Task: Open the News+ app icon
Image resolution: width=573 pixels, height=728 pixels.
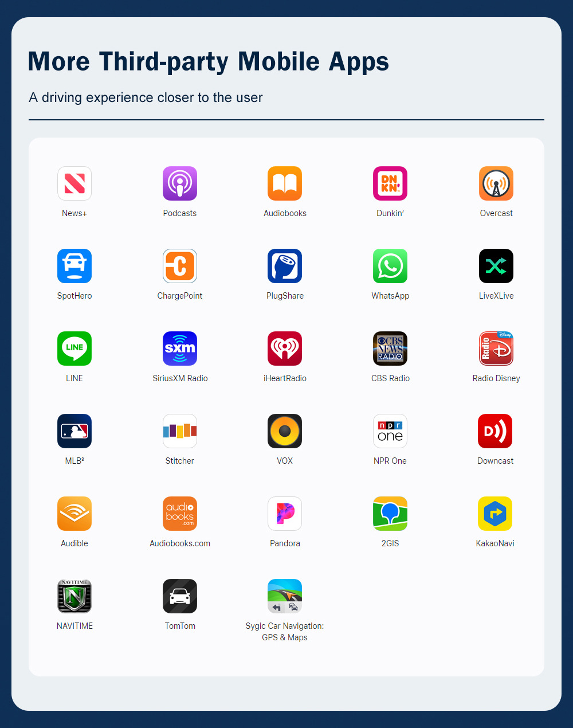Action: point(74,183)
